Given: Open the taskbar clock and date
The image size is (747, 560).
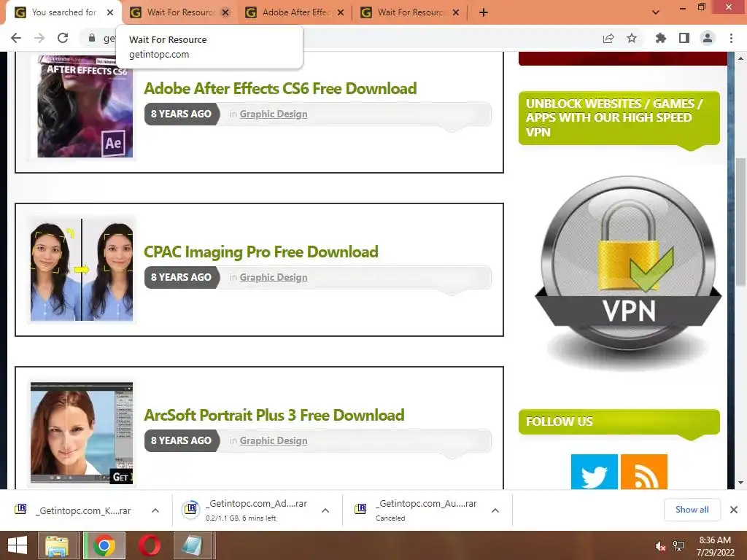Looking at the screenshot, I should pos(715,546).
